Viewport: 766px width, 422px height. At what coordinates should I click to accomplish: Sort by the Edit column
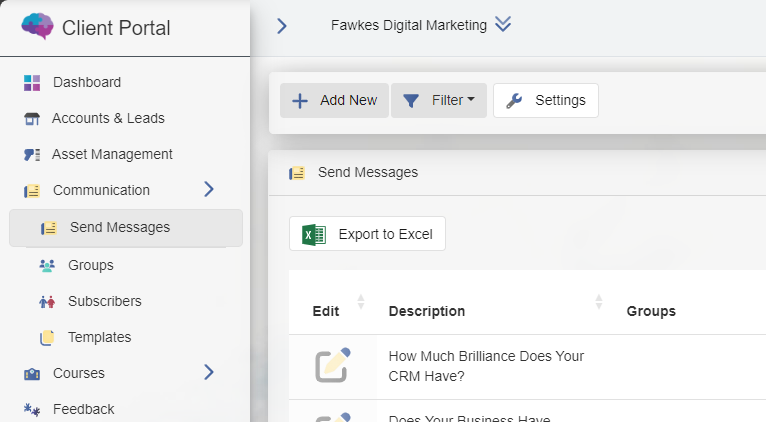[360, 302]
